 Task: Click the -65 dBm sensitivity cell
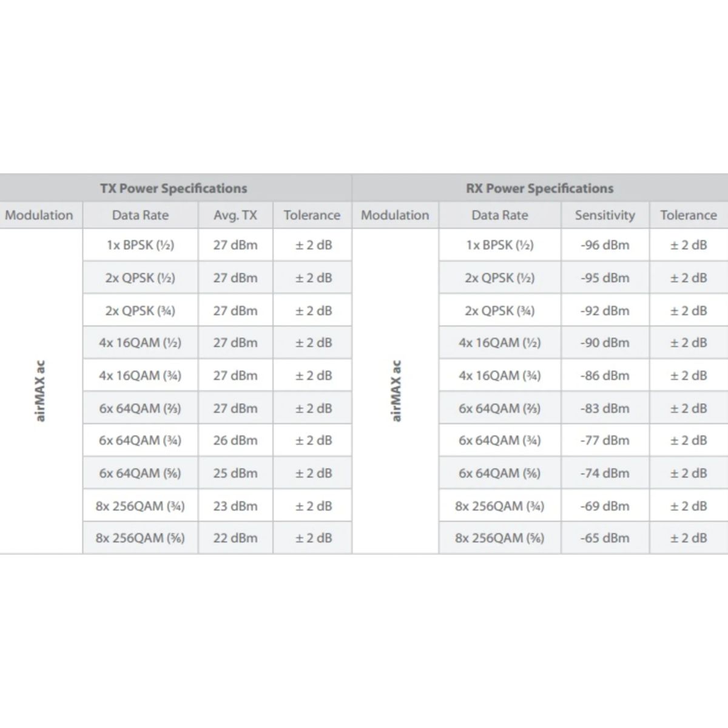coord(604,538)
